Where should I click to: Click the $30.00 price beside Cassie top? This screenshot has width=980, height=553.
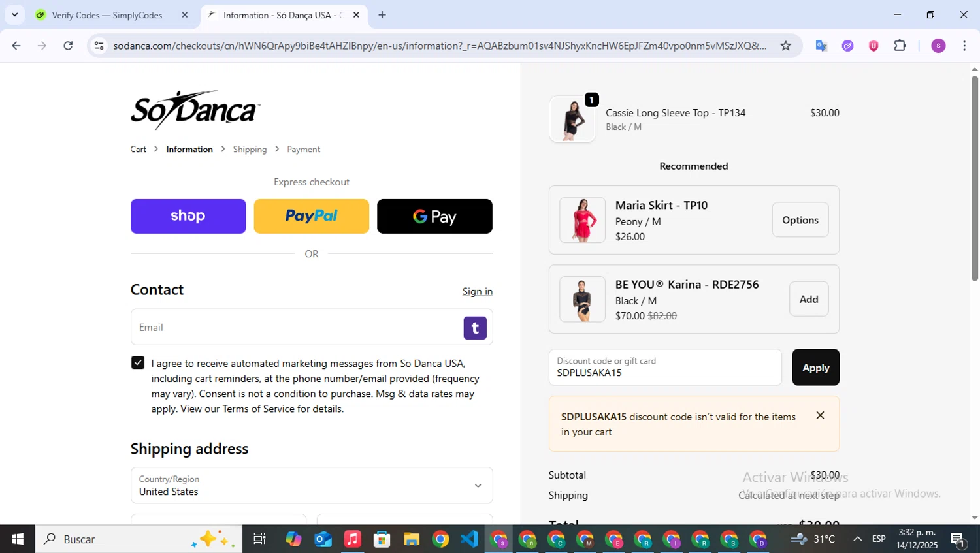pyautogui.click(x=825, y=113)
